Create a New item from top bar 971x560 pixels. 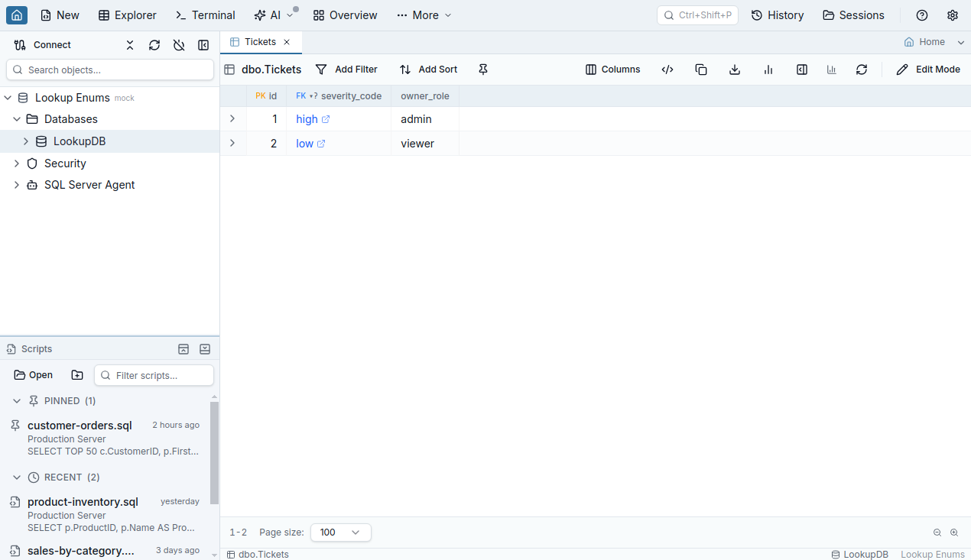60,15
